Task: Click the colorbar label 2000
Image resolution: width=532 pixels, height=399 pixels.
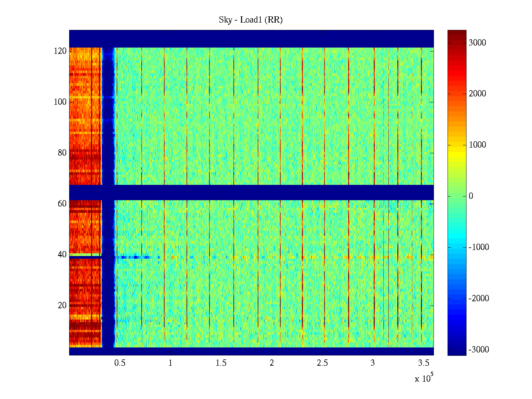Action: (x=477, y=94)
